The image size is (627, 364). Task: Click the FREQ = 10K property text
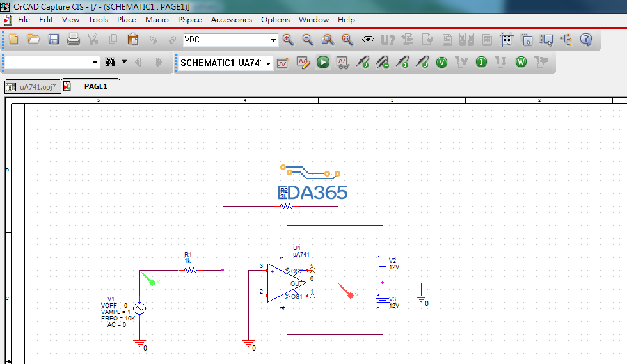(x=118, y=319)
